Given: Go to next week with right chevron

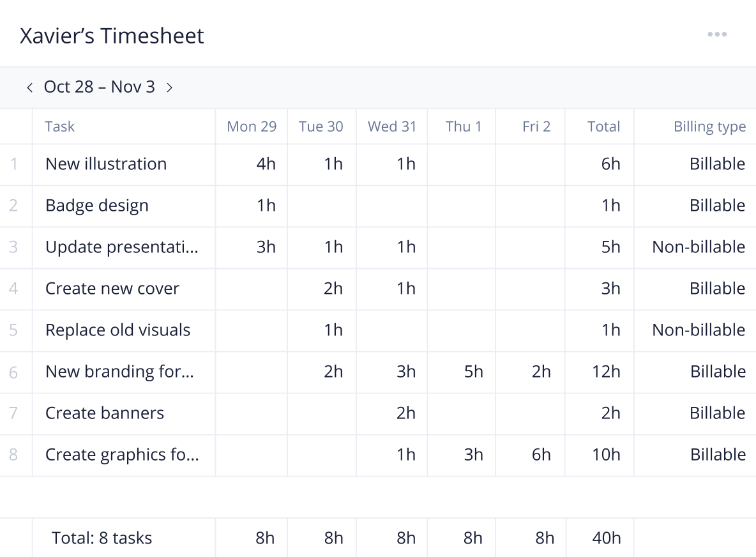Looking at the screenshot, I should click(169, 88).
